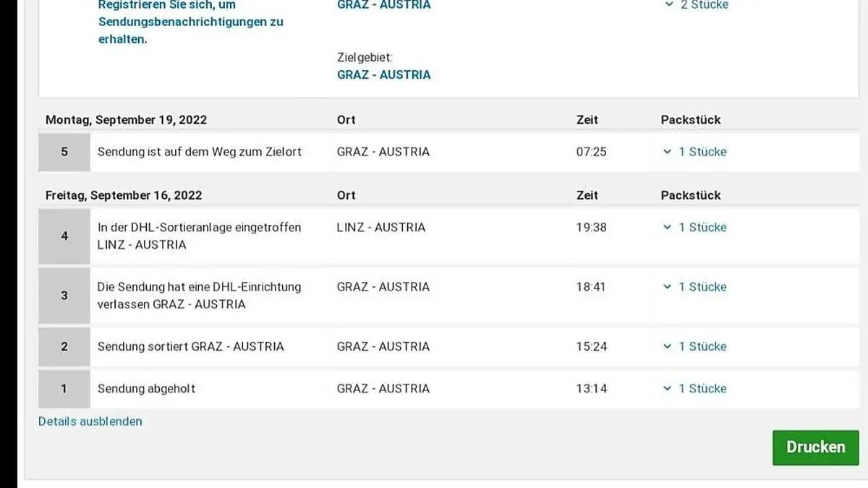Click the Montag, September 19, 2022 header

pyautogui.click(x=126, y=120)
